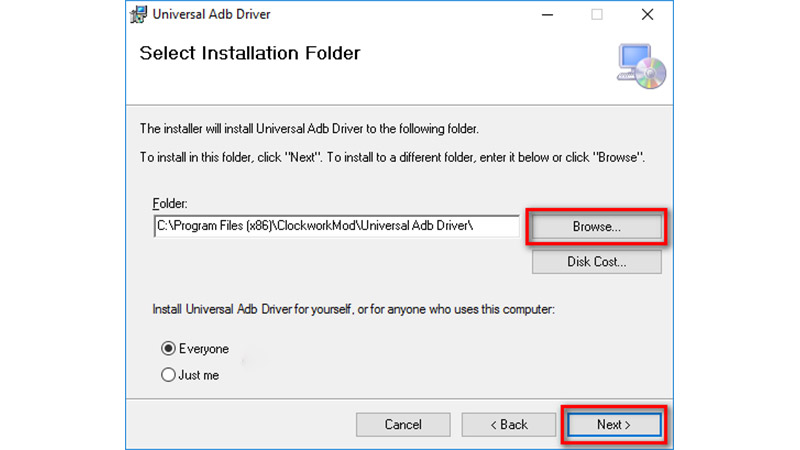Proceed with the Next button
This screenshot has height=450, width=800.
coord(614,424)
